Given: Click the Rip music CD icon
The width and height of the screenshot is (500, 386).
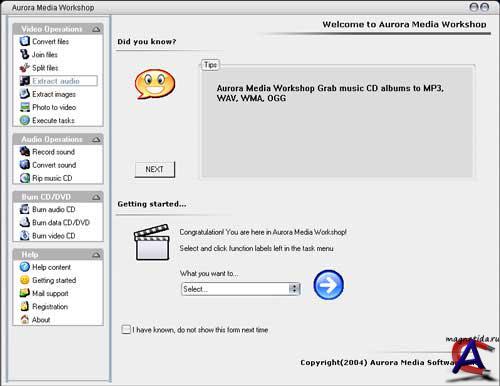Looking at the screenshot, I should [25, 178].
